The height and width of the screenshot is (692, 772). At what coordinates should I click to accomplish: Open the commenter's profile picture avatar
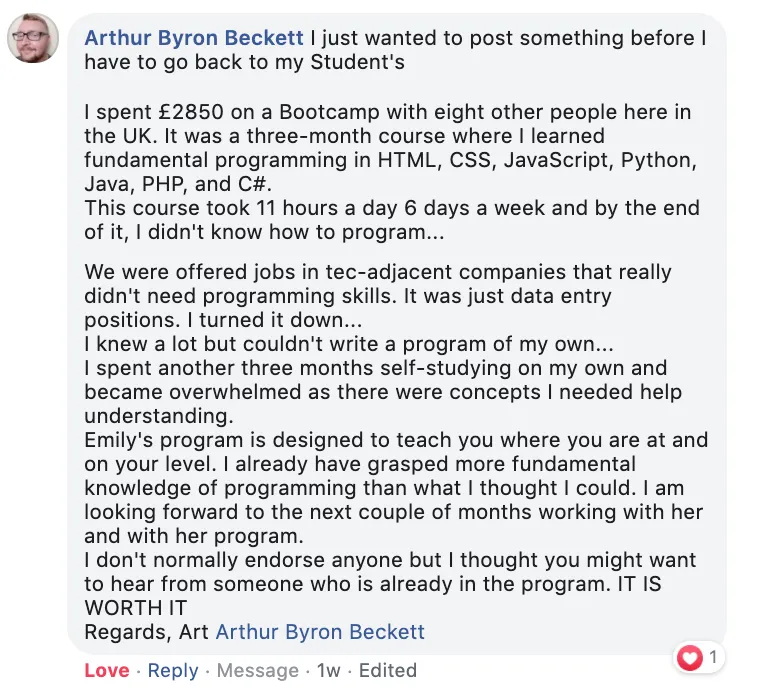coord(33,38)
